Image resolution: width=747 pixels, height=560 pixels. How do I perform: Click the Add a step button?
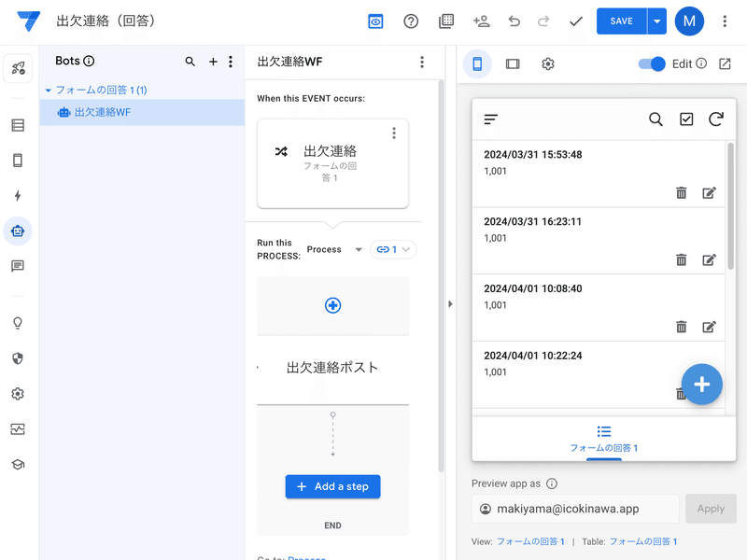pyautogui.click(x=332, y=486)
